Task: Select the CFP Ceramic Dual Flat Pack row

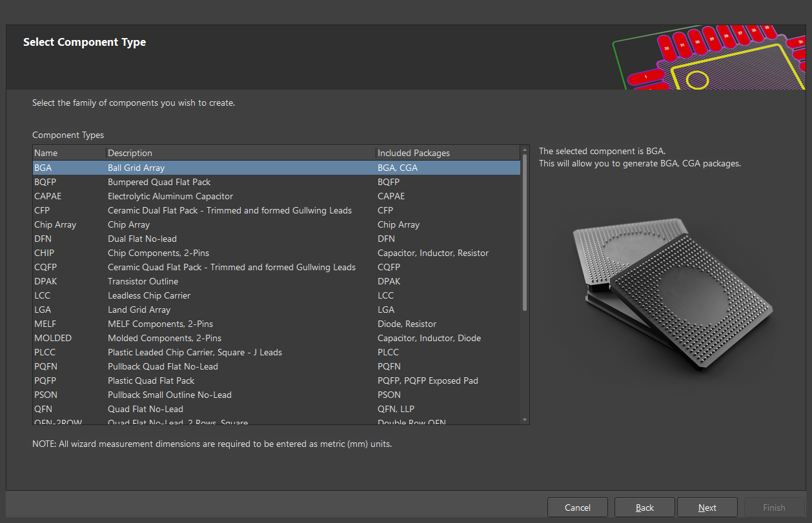Action: click(x=276, y=210)
